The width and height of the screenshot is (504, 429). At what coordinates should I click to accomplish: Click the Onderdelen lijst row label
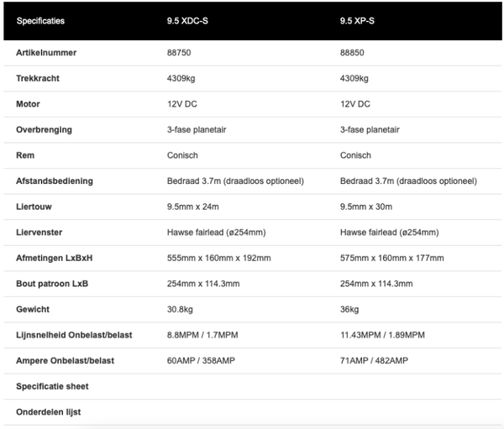click(49, 412)
